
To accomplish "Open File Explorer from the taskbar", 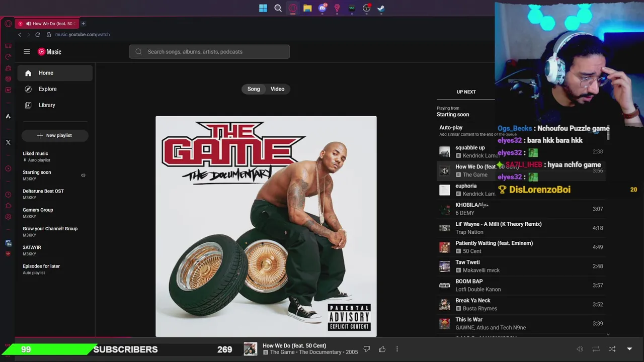I will pyautogui.click(x=307, y=8).
